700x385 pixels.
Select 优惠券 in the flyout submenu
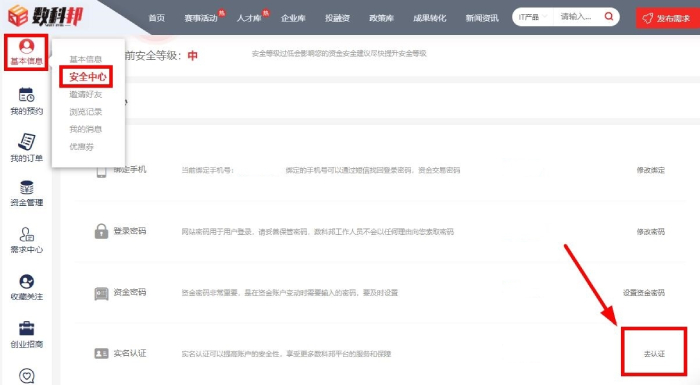[82, 146]
